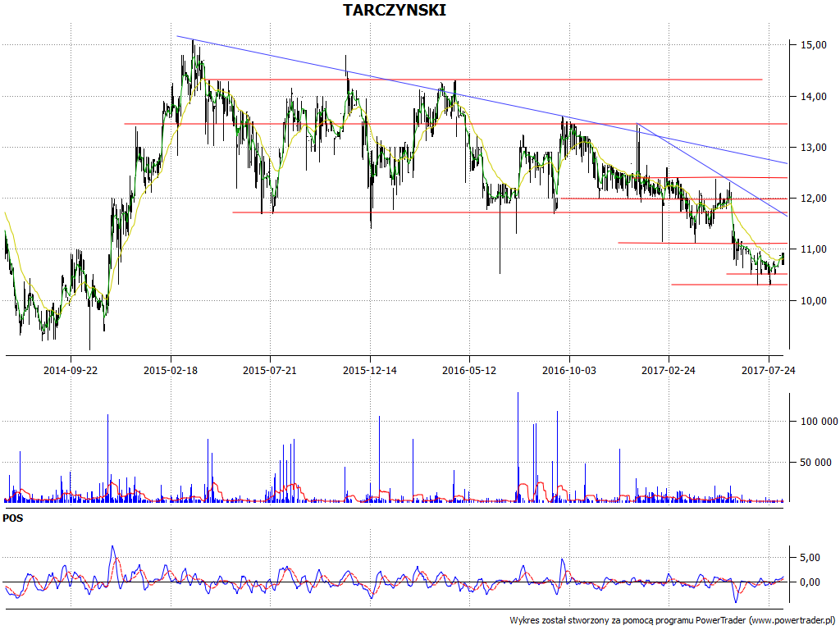Click the 2017-07-24 date label

(x=768, y=370)
